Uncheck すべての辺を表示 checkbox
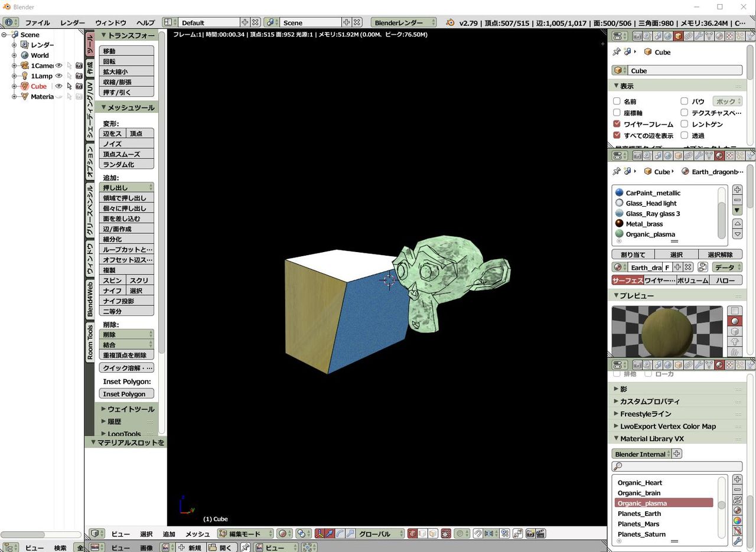The image size is (756, 552). [617, 135]
